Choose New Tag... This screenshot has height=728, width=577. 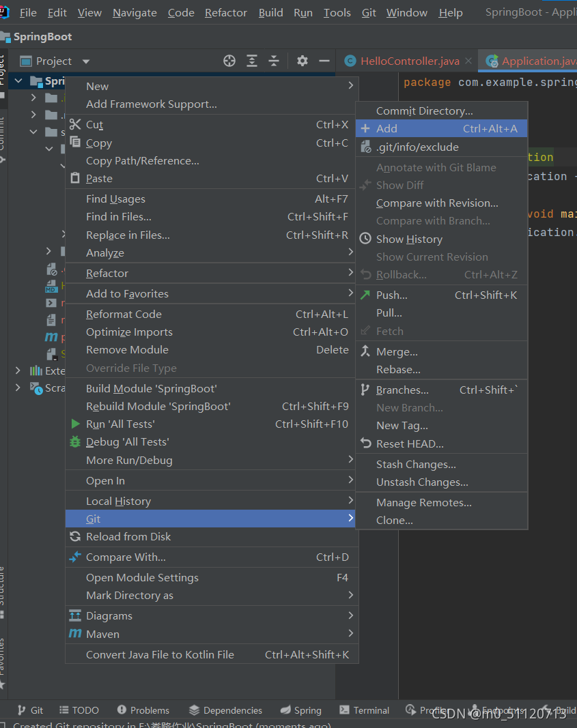442,425
